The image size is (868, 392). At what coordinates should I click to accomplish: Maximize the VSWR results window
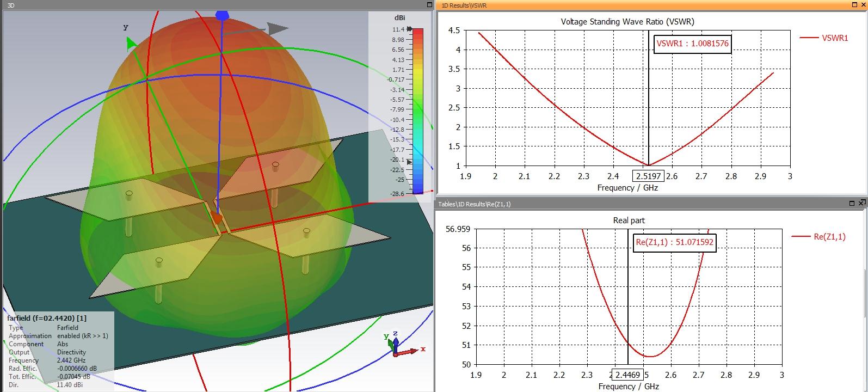(x=852, y=5)
